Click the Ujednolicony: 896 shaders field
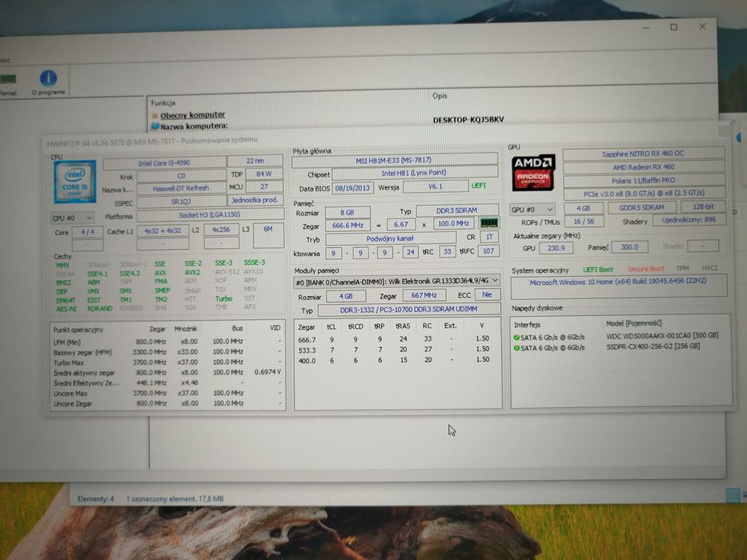Image resolution: width=747 pixels, height=560 pixels. (x=689, y=220)
